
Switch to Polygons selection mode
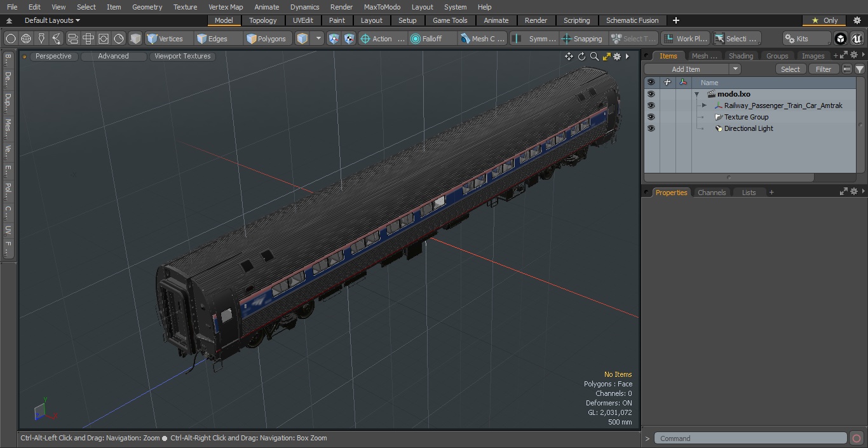(x=268, y=39)
